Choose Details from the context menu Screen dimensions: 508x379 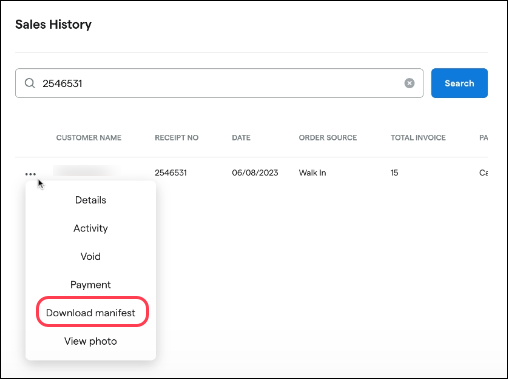click(91, 200)
